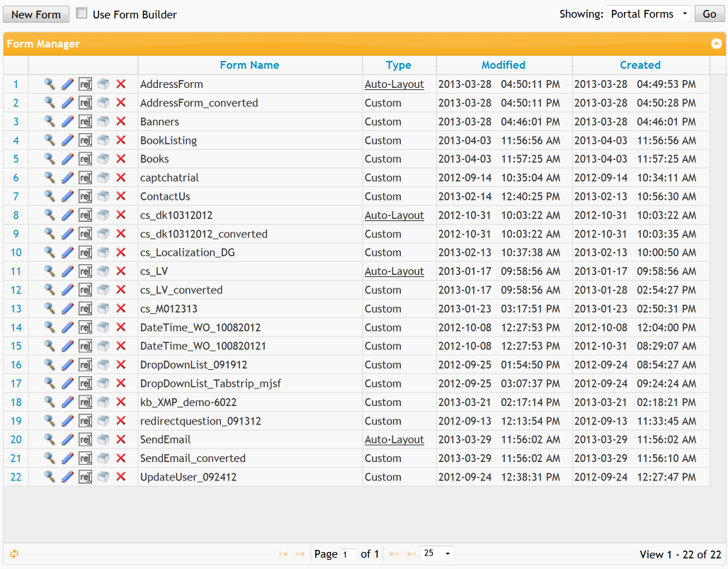Click the pencil edit icon for Banners
728x569 pixels.
[67, 122]
